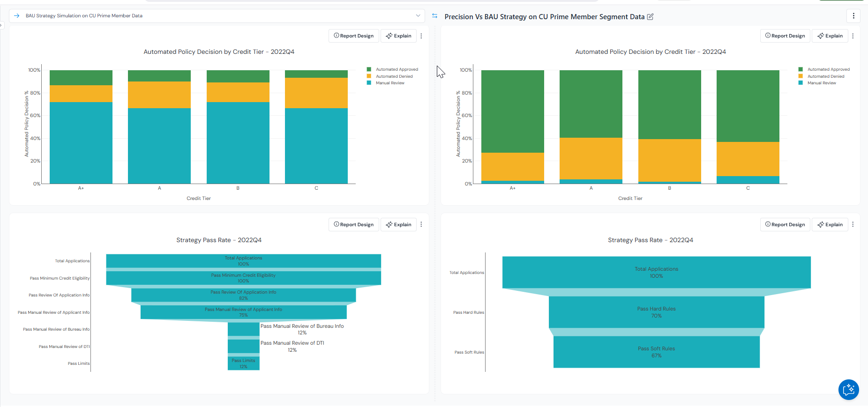
Task: Open the page-level three-dot menu
Action: (x=853, y=16)
